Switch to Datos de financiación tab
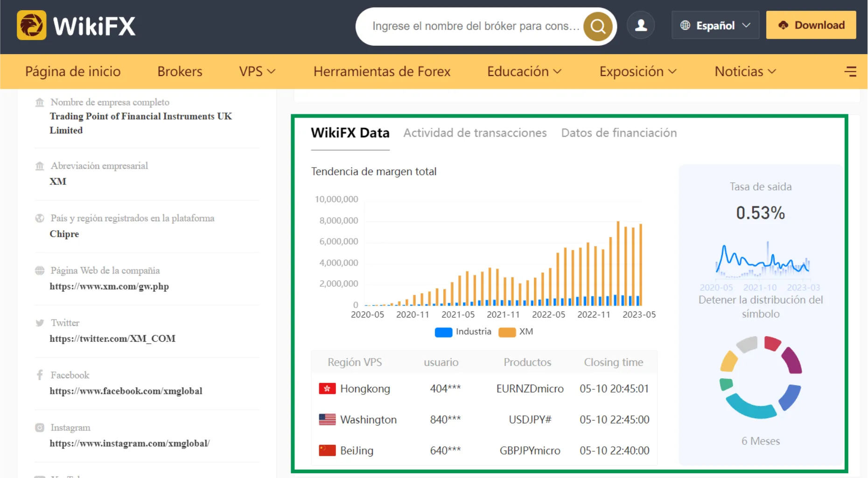This screenshot has width=868, height=478. pos(619,133)
